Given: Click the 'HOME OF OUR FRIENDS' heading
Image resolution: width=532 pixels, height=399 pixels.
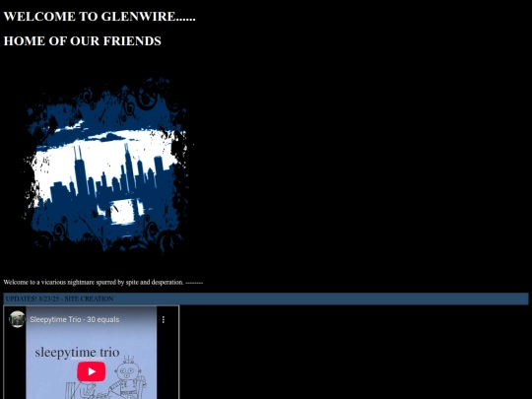Looking at the screenshot, I should click(82, 40).
